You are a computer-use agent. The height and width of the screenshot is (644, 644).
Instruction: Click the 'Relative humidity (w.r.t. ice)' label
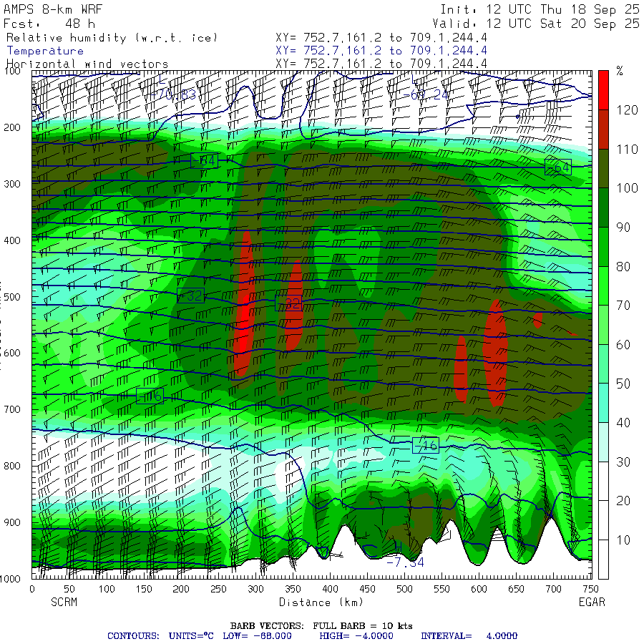pyautogui.click(x=112, y=38)
